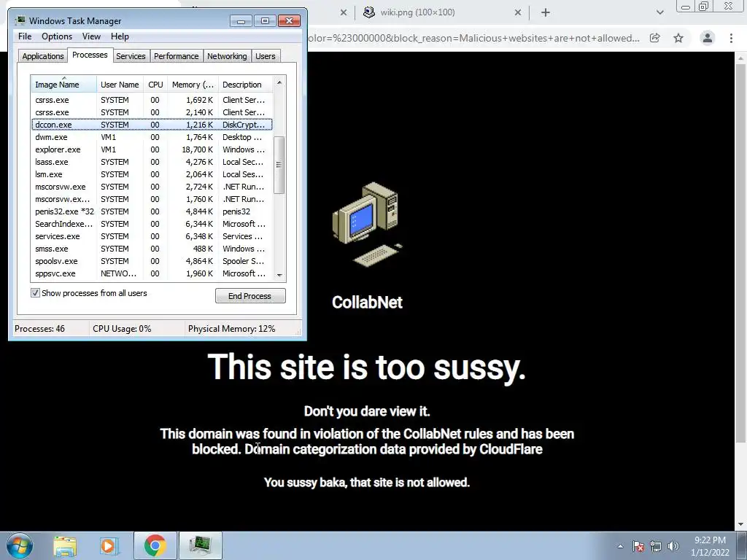Open a new Chrome tab
This screenshot has height=560, width=747.
point(546,12)
